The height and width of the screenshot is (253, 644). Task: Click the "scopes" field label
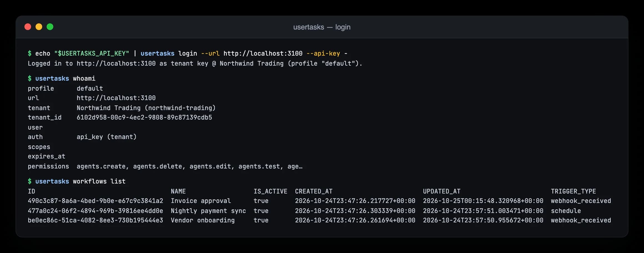tap(39, 147)
